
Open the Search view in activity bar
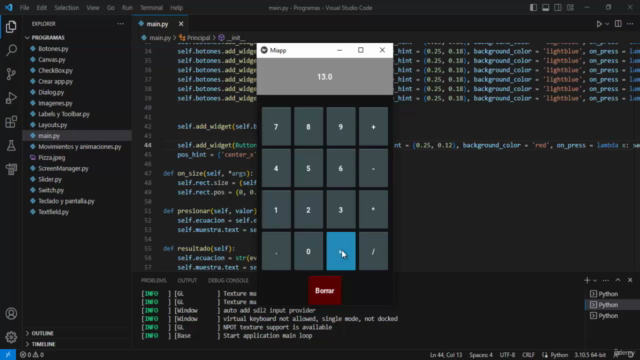(x=11, y=50)
